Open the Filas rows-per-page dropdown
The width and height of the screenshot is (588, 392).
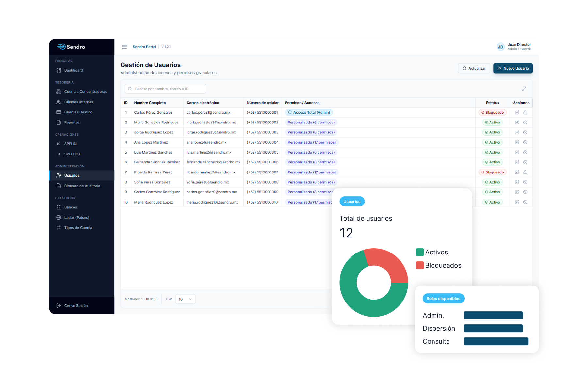185,299
